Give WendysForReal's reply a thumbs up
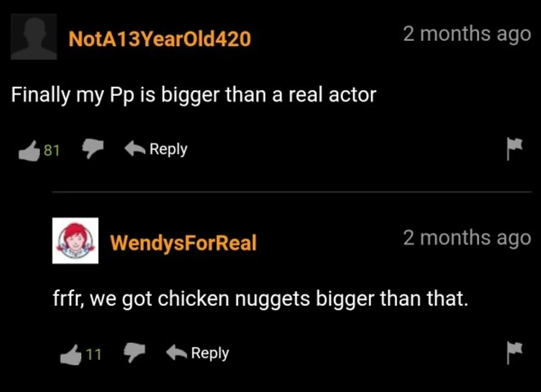 pos(70,354)
